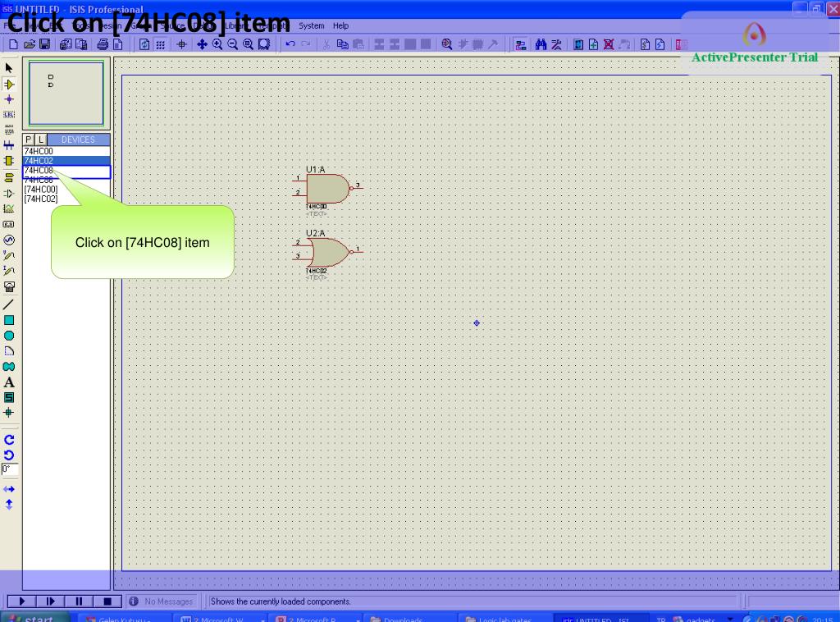Image resolution: width=840 pixels, height=622 pixels.
Task: Select the 2D circle graphics tool
Action: [8, 336]
